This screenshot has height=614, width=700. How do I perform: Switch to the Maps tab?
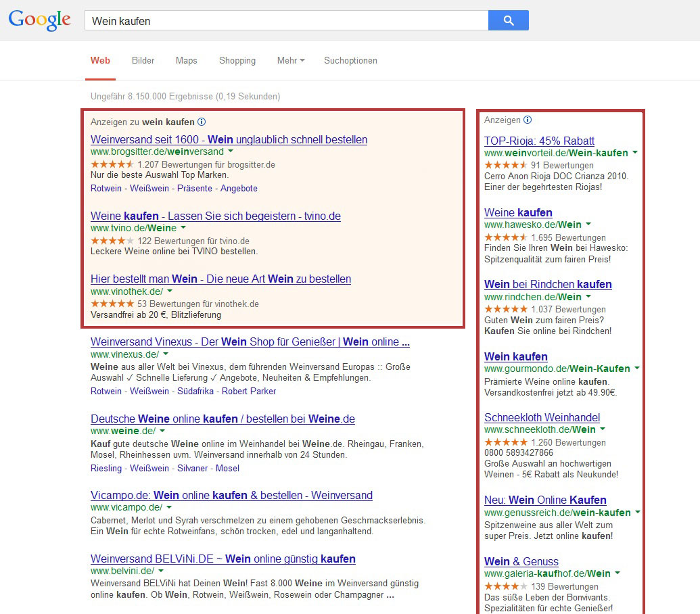(186, 61)
